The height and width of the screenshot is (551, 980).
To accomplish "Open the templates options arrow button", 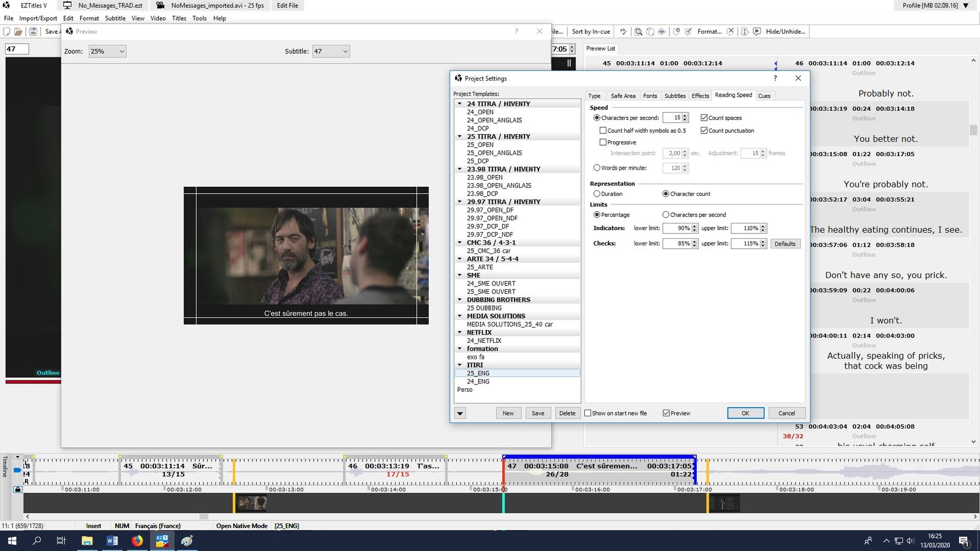I will point(460,413).
